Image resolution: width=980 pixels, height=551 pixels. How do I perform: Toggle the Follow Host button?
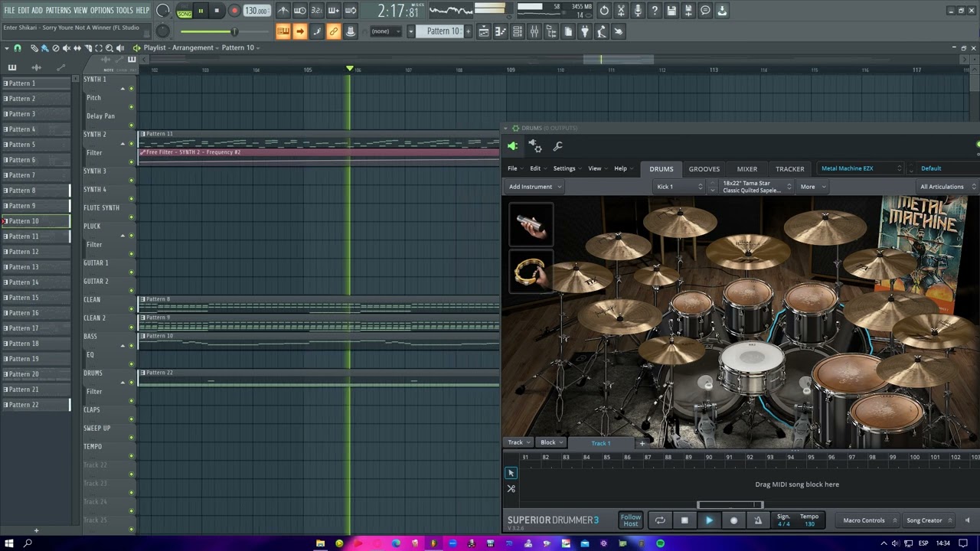coord(631,520)
